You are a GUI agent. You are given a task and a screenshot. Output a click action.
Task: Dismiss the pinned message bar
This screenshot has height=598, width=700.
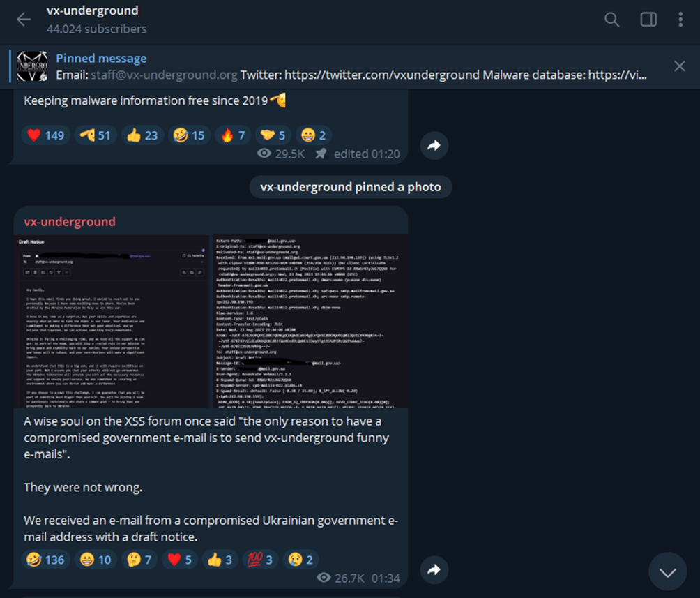680,66
